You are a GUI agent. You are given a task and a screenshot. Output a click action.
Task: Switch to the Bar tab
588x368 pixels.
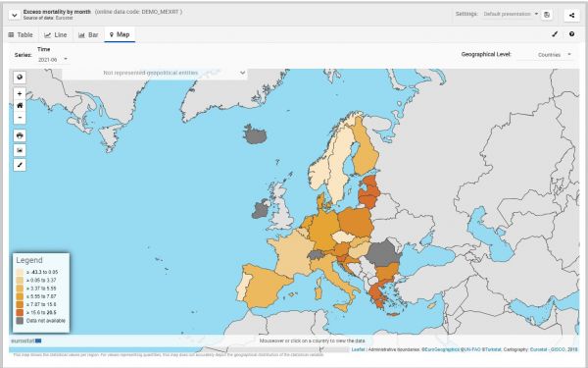coord(88,35)
